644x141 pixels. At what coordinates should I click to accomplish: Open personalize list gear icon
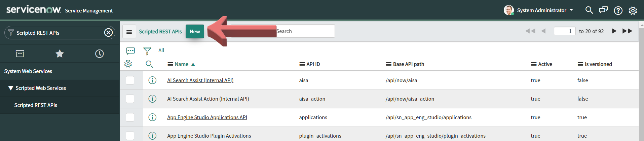click(x=128, y=64)
